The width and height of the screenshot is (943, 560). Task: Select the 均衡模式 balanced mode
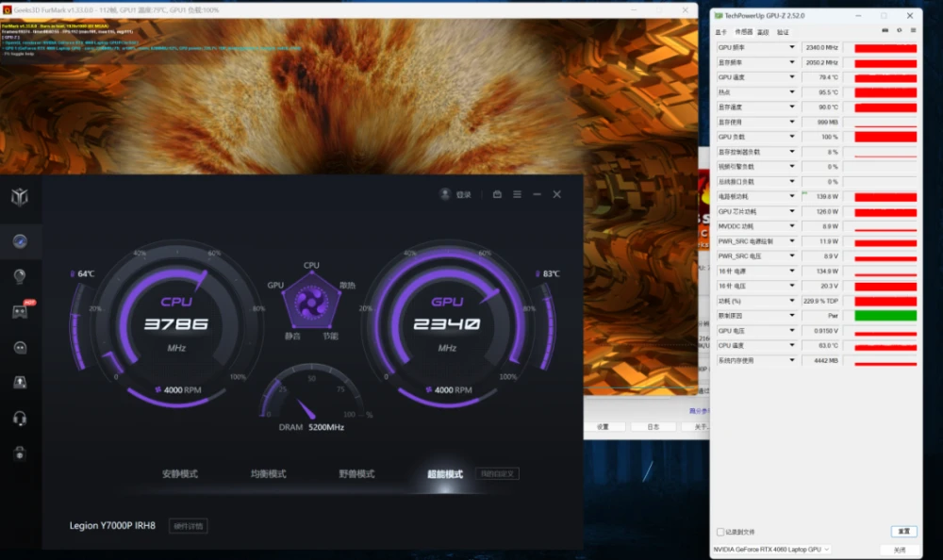point(268,474)
